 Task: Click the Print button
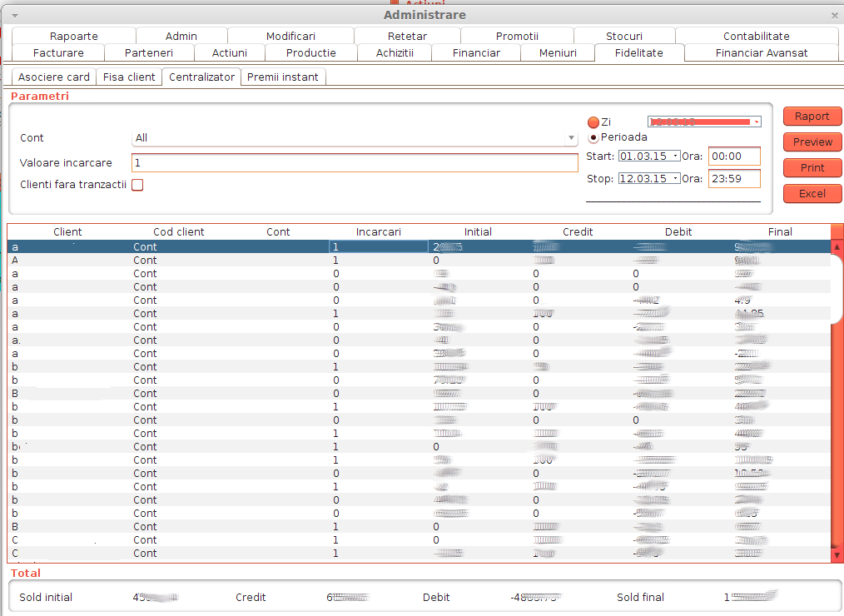coord(812,167)
